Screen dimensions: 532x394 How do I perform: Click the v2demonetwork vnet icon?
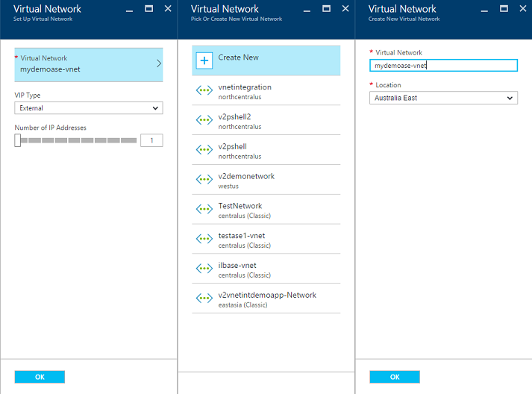pyautogui.click(x=204, y=180)
